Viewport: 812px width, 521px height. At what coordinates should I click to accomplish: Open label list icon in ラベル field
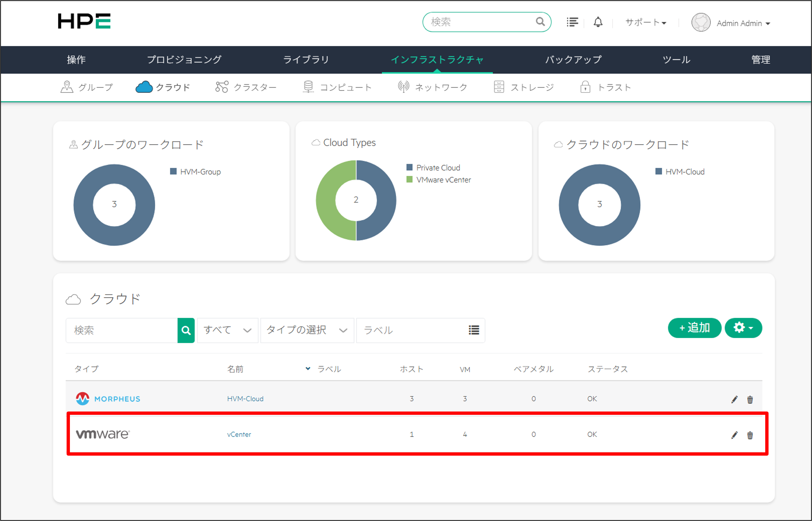pyautogui.click(x=474, y=330)
